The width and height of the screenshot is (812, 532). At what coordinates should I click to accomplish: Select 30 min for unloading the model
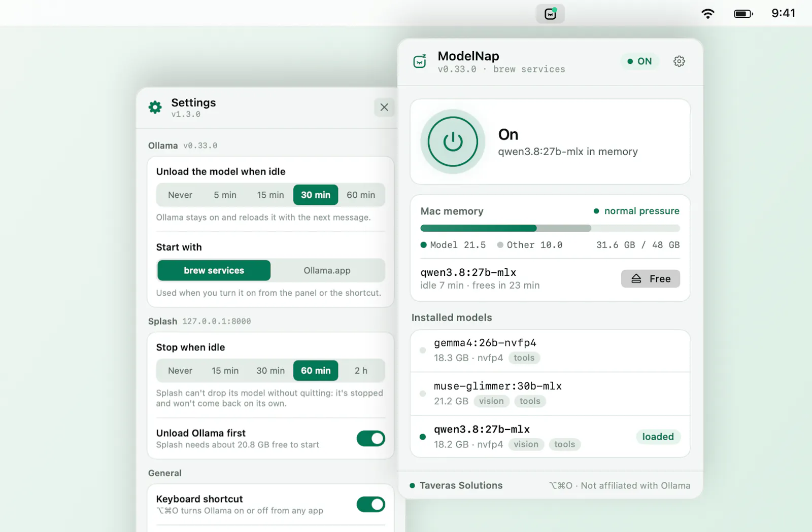tap(316, 195)
